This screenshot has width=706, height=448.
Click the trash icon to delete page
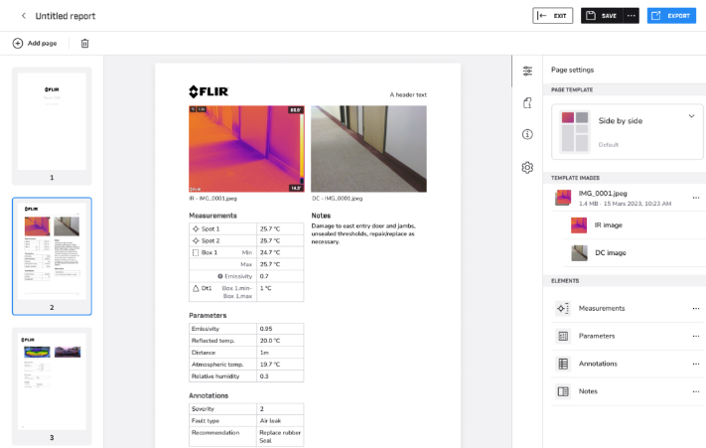pos(85,44)
